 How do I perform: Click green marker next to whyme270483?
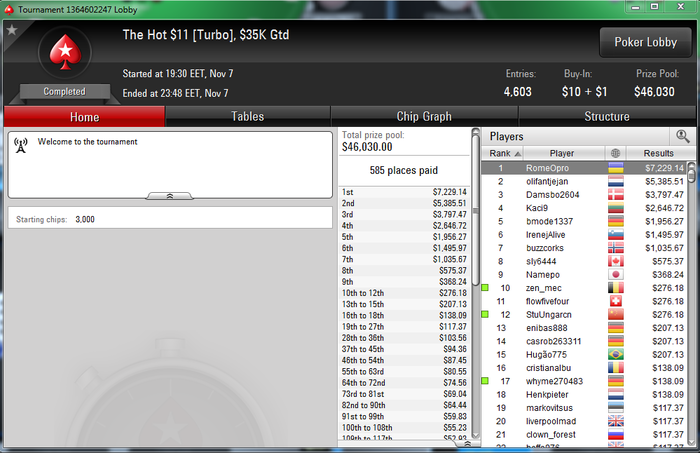point(485,381)
